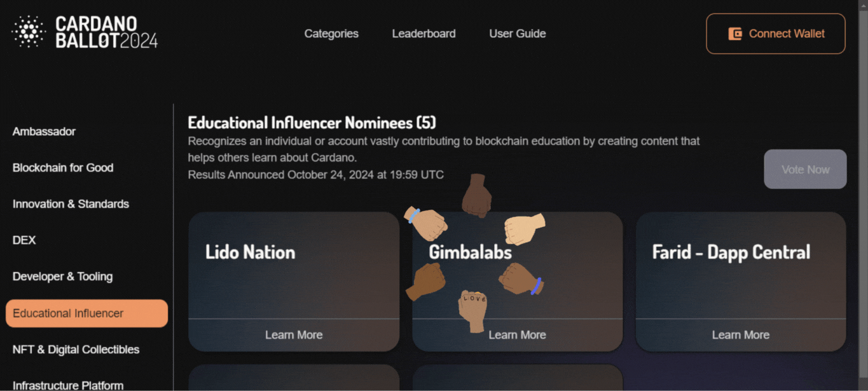Viewport: 868px width, 391px height.
Task: Select the DEX category
Action: [24, 240]
